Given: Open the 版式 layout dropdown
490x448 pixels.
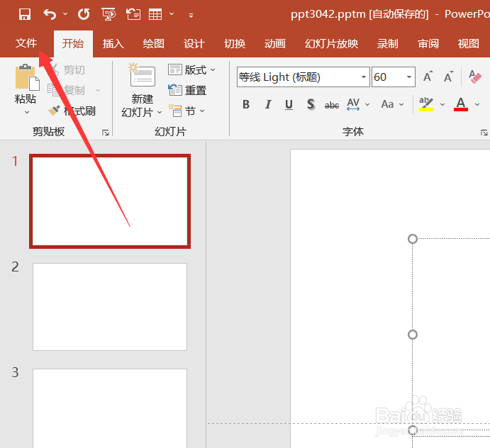Looking at the screenshot, I should [x=191, y=69].
